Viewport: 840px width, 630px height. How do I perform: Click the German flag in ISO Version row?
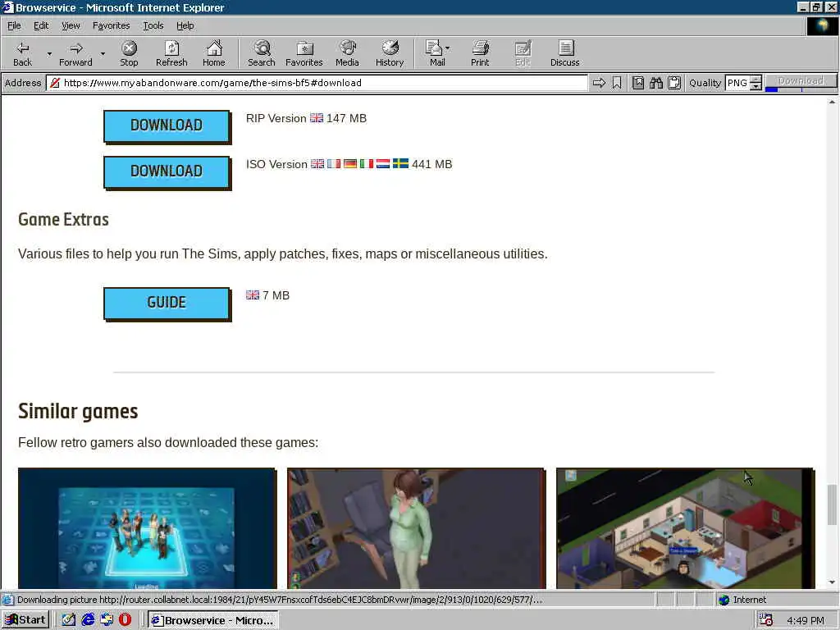350,163
